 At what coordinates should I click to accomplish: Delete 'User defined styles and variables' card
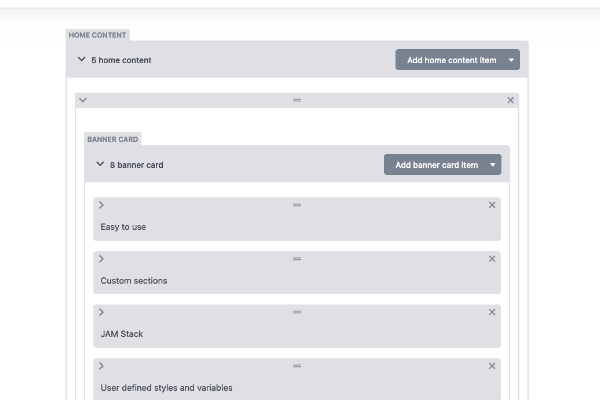point(492,366)
